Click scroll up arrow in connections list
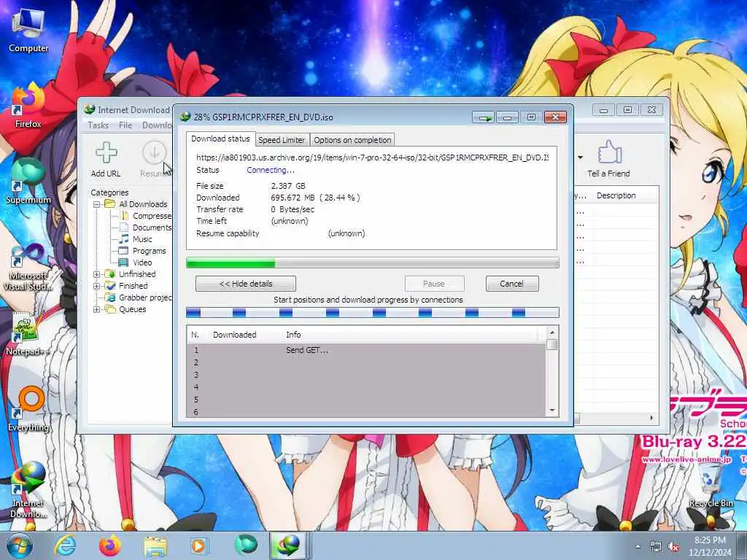747x560 pixels. click(552, 332)
